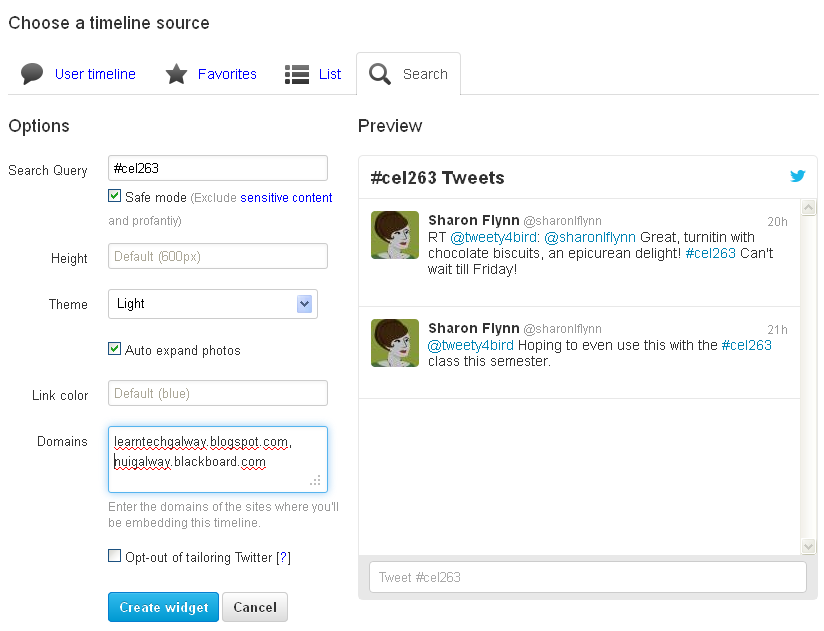Switch to the Favorites tab
The image size is (824, 631).
(227, 74)
